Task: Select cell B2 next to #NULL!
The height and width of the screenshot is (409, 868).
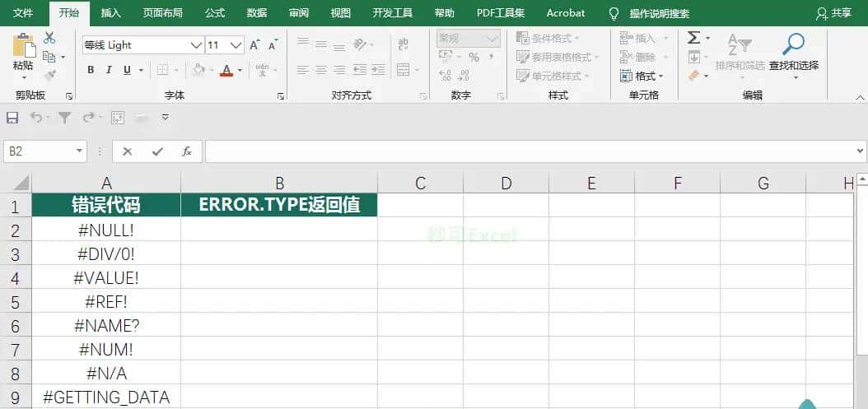Action: coord(279,229)
